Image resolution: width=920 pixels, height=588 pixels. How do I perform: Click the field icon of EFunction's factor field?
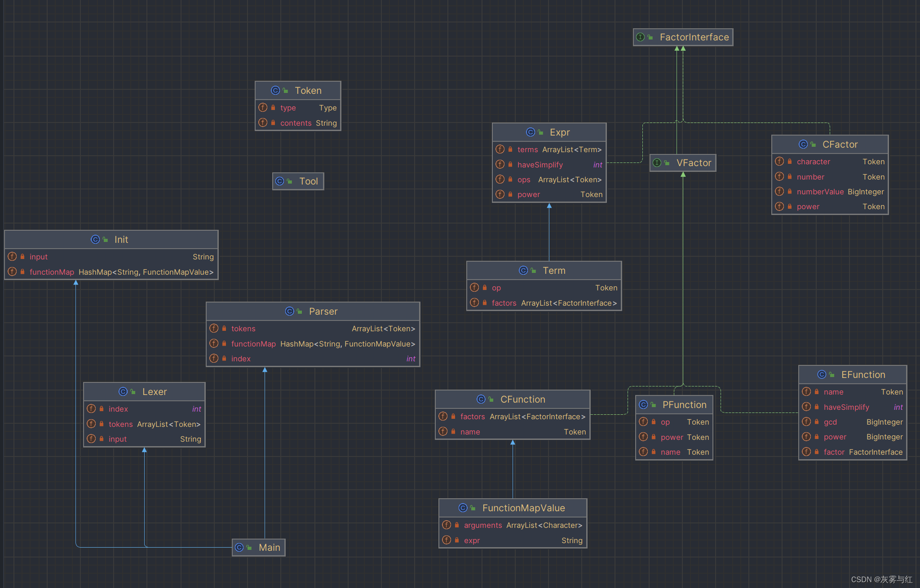pyautogui.click(x=806, y=452)
